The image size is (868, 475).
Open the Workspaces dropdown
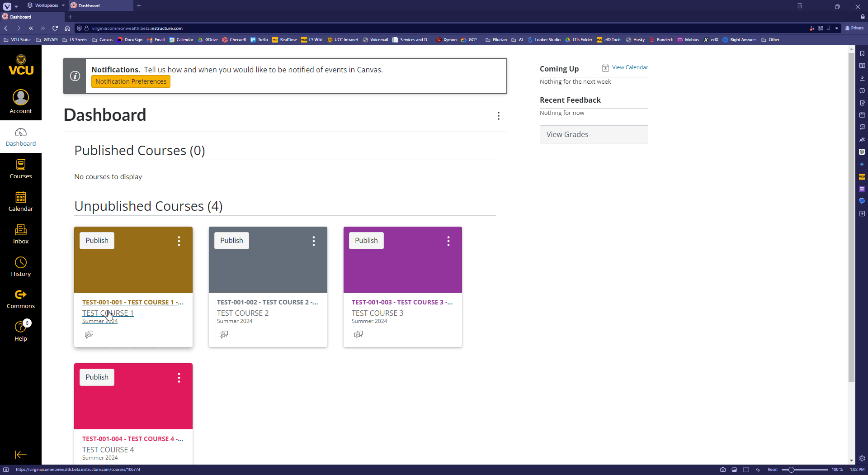point(46,5)
